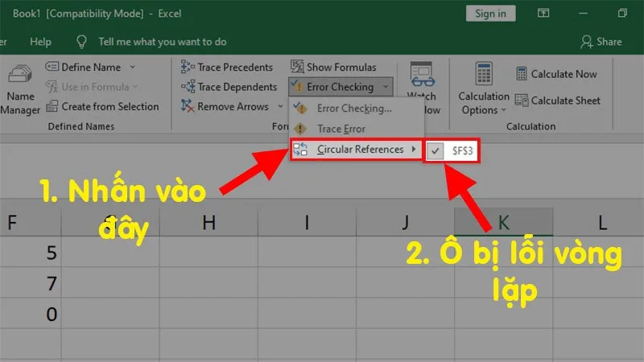Expand the Circular References submenu arrow
Image resolution: width=644 pixels, height=362 pixels.
point(414,149)
